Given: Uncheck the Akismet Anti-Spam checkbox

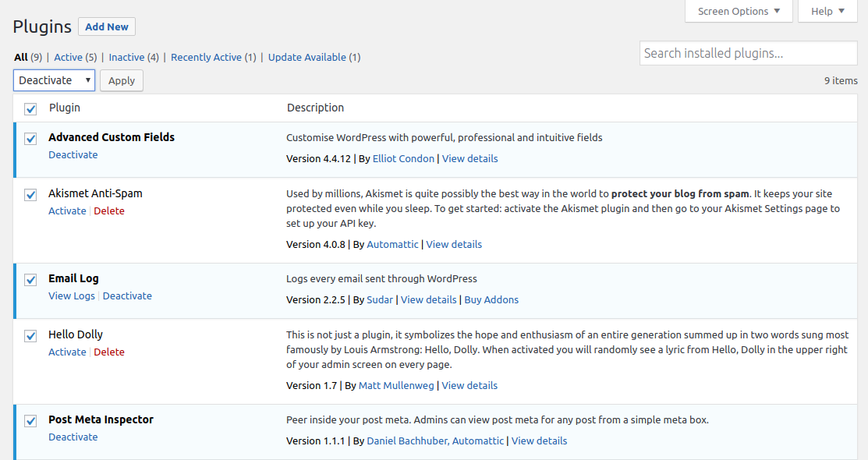Looking at the screenshot, I should 30,195.
